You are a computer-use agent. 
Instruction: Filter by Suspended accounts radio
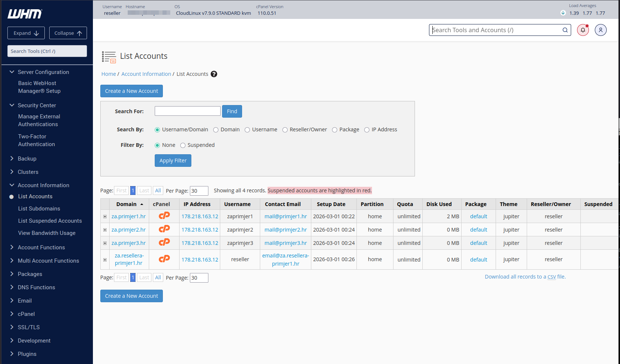pos(183,145)
